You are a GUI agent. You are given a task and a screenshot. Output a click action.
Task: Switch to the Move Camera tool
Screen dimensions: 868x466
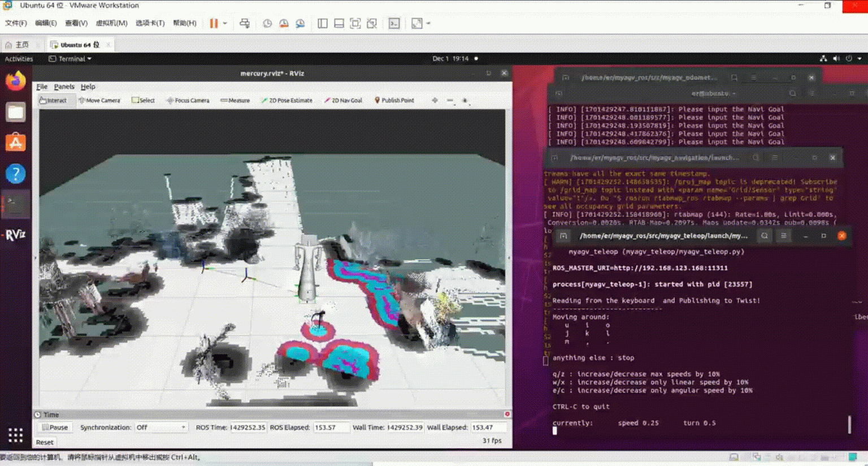tap(99, 101)
